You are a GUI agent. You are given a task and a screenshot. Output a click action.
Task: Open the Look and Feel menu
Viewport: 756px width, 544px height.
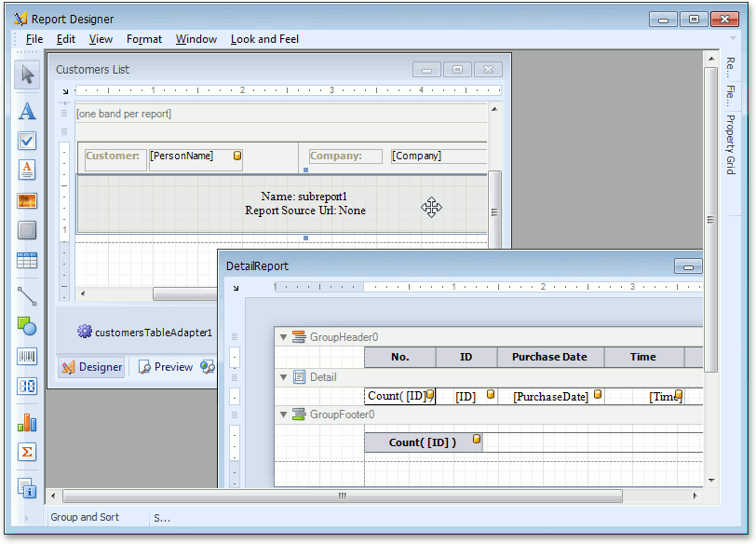click(264, 39)
